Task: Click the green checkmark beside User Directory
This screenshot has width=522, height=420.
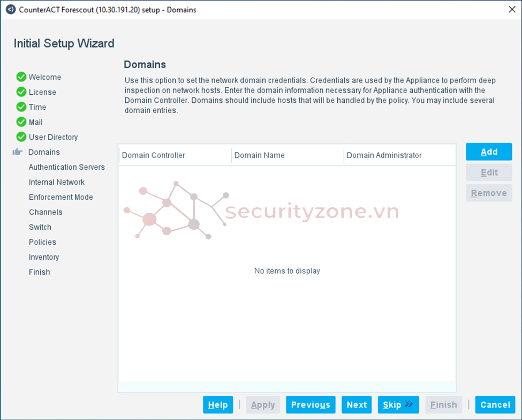Action: [x=21, y=137]
